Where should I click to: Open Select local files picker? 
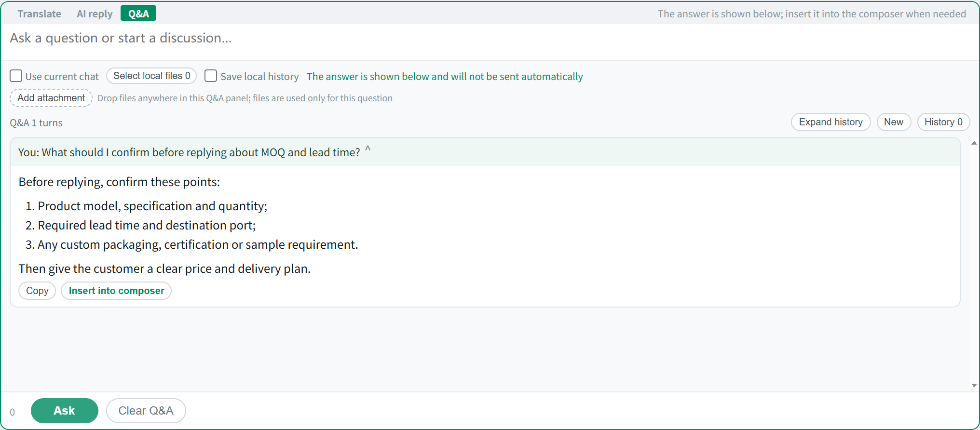[x=151, y=76]
